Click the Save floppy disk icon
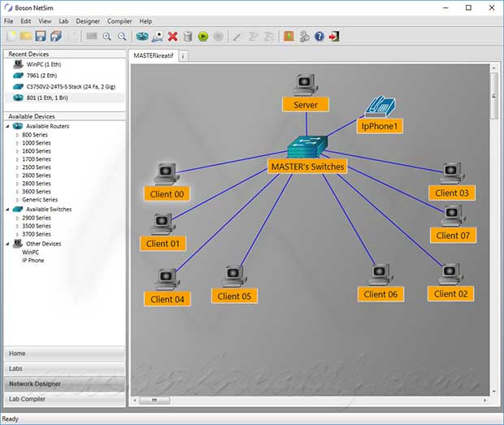Screen dimensions: 504x425 click(x=41, y=37)
